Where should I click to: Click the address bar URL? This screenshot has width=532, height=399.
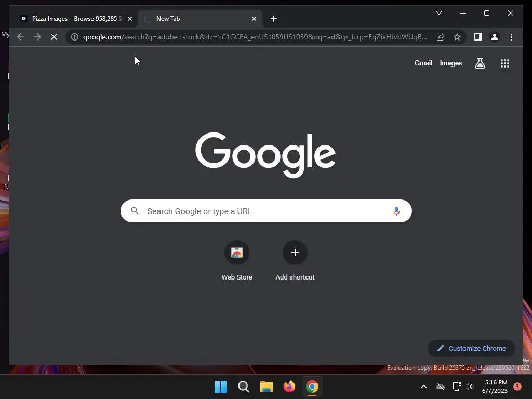[255, 37]
